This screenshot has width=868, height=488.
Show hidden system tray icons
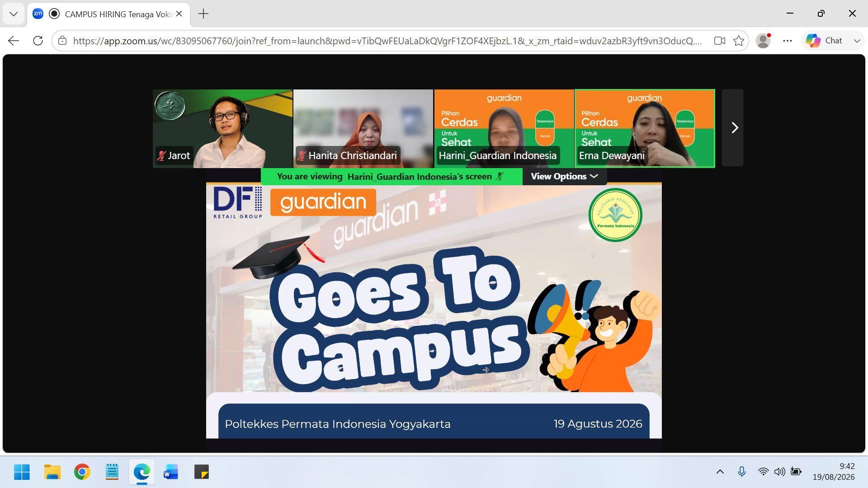[x=720, y=472]
